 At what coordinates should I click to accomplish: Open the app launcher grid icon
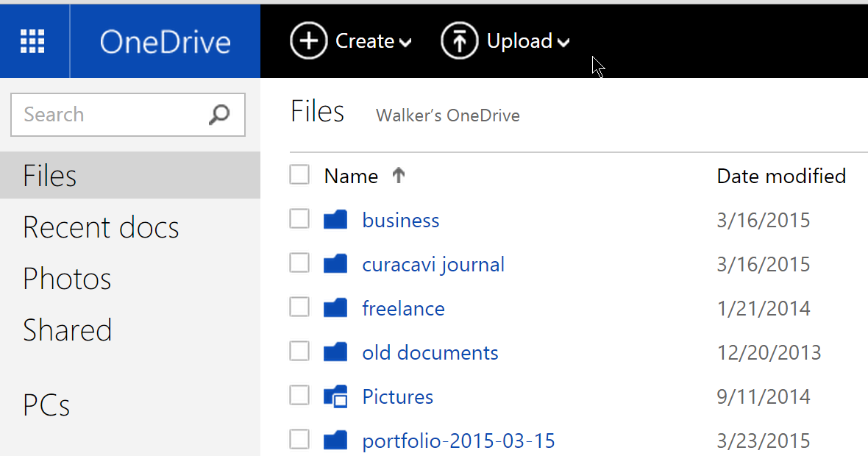coord(32,41)
